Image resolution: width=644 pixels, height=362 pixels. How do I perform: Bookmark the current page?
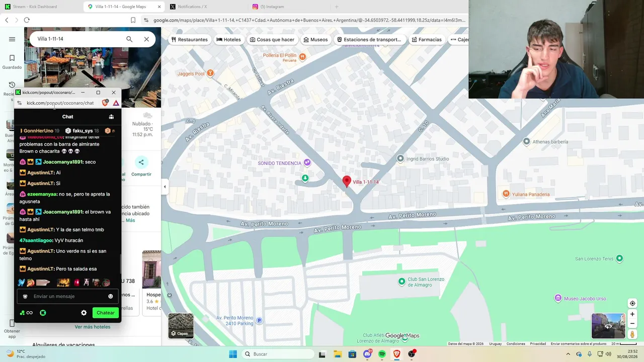point(133,20)
